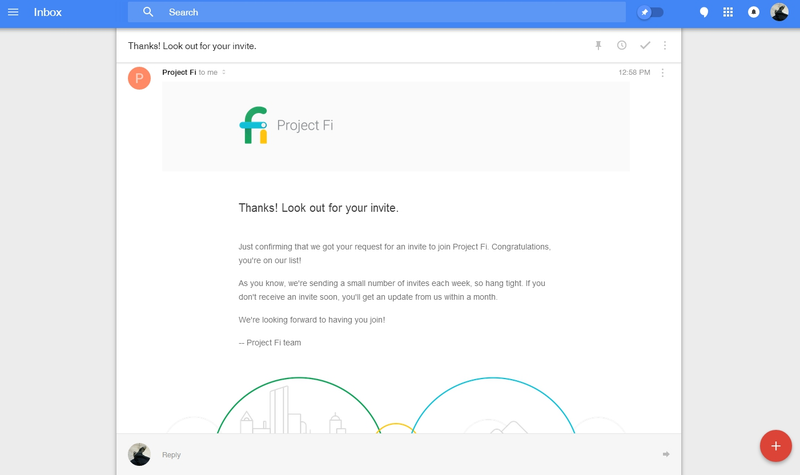The height and width of the screenshot is (475, 800).
Task: Snooze the email using the clock icon
Action: [x=621, y=45]
